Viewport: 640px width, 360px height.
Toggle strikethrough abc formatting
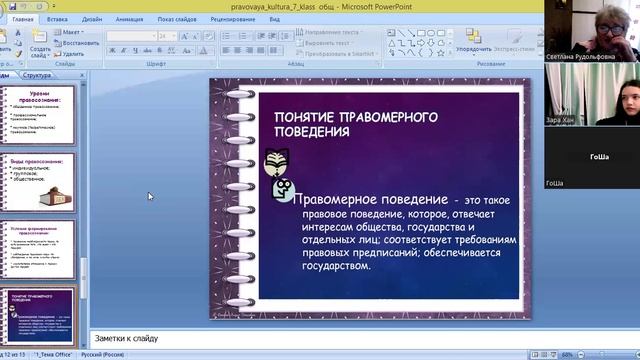[147, 51]
